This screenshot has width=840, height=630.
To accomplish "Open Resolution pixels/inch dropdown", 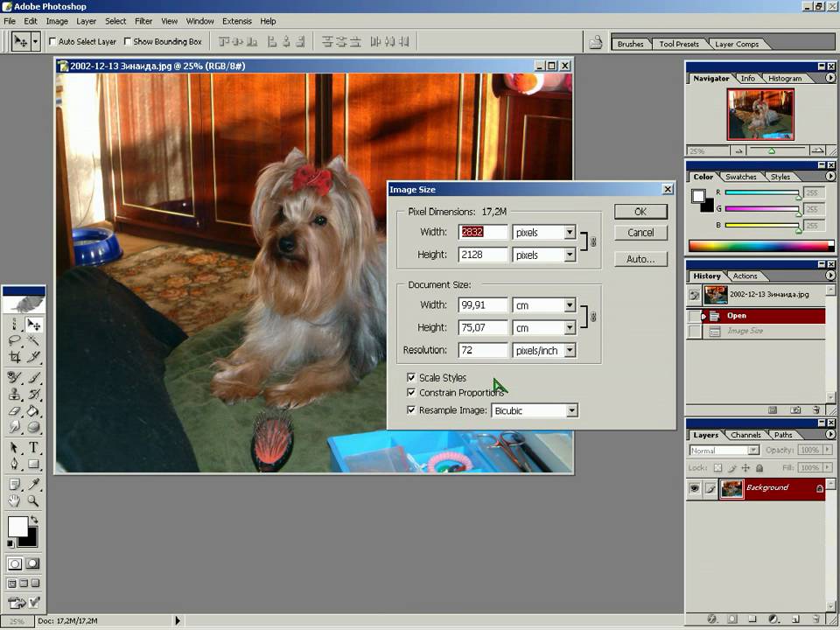I will coord(570,350).
